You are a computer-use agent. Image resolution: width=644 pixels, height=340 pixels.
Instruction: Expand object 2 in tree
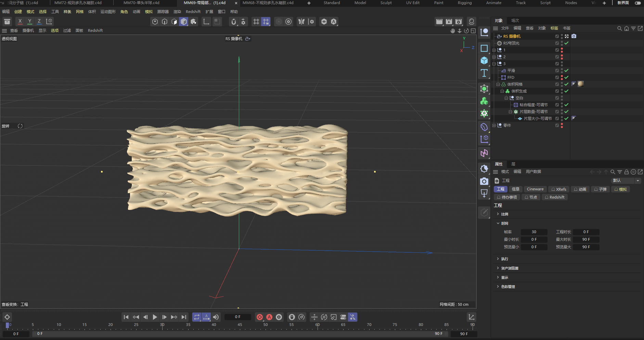(x=494, y=57)
